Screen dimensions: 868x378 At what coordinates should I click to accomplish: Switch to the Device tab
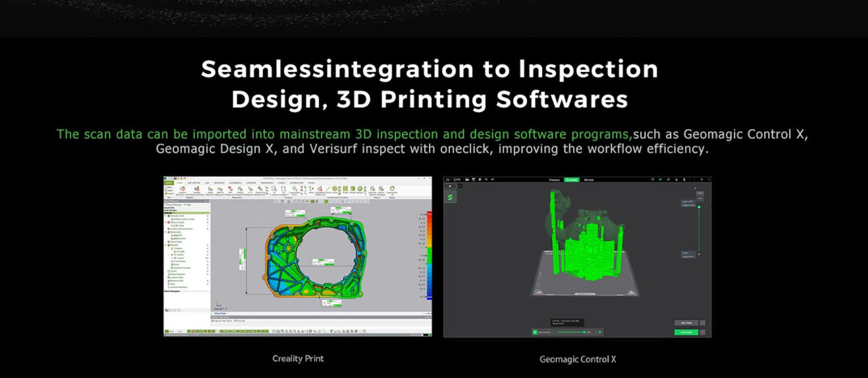[x=589, y=180]
